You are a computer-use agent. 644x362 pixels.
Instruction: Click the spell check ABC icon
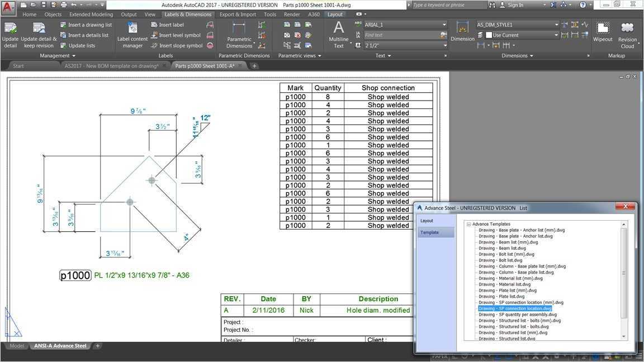pyautogui.click(x=358, y=24)
